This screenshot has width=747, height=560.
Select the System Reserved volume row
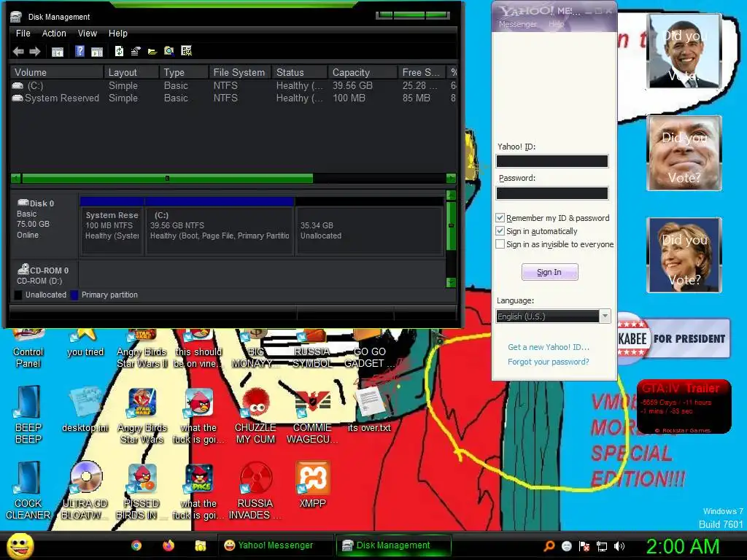click(233, 98)
